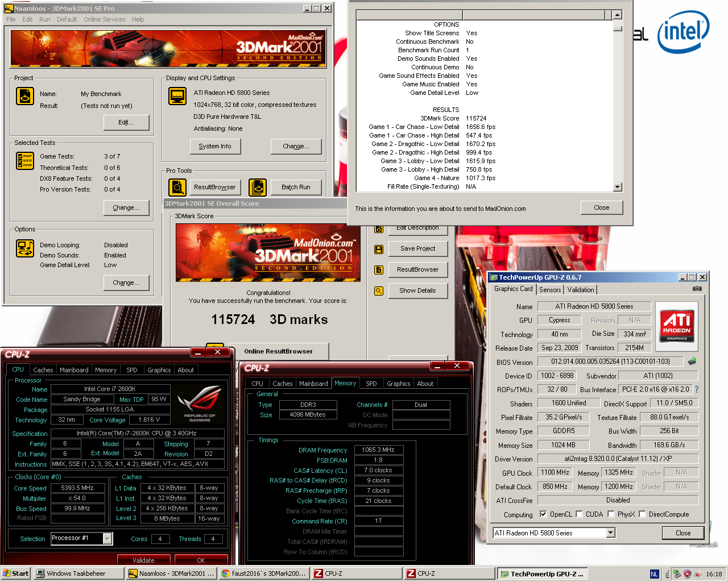This screenshot has width=728, height=582.
Task: Click the Batch Run button
Action: coord(296,187)
